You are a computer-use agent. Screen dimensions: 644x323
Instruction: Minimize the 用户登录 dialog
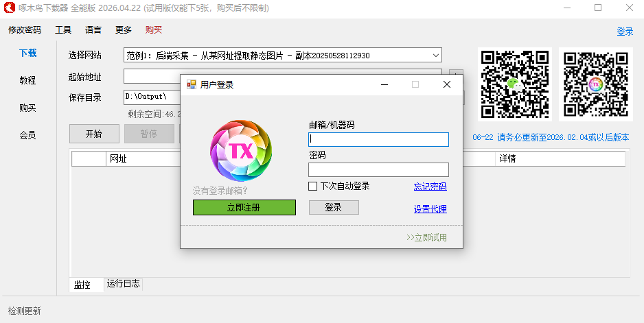tap(385, 84)
